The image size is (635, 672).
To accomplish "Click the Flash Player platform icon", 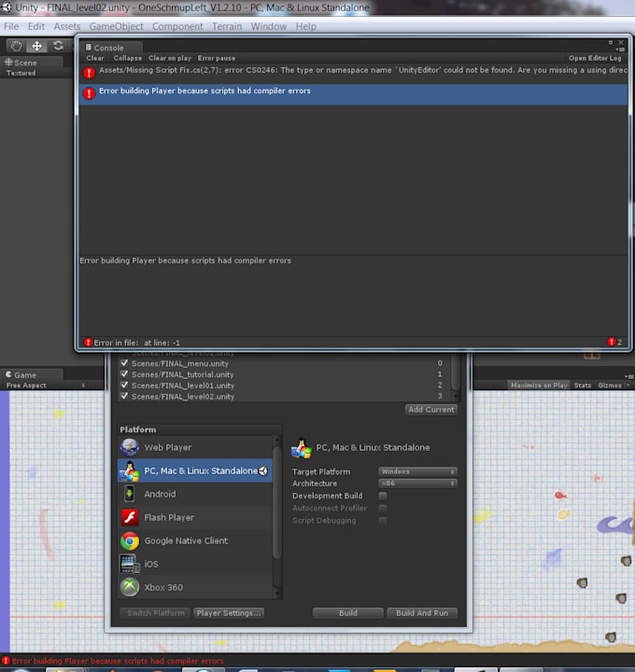I will 130,517.
